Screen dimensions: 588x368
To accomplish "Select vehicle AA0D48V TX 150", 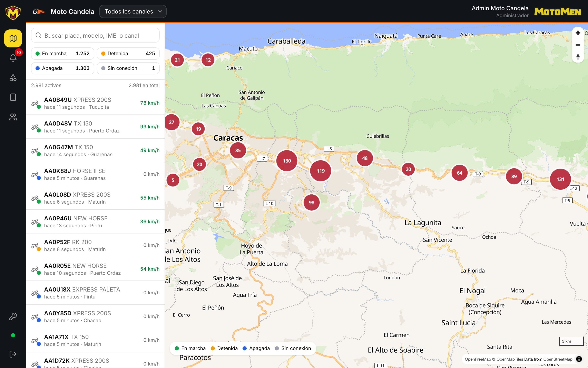I will tap(95, 127).
